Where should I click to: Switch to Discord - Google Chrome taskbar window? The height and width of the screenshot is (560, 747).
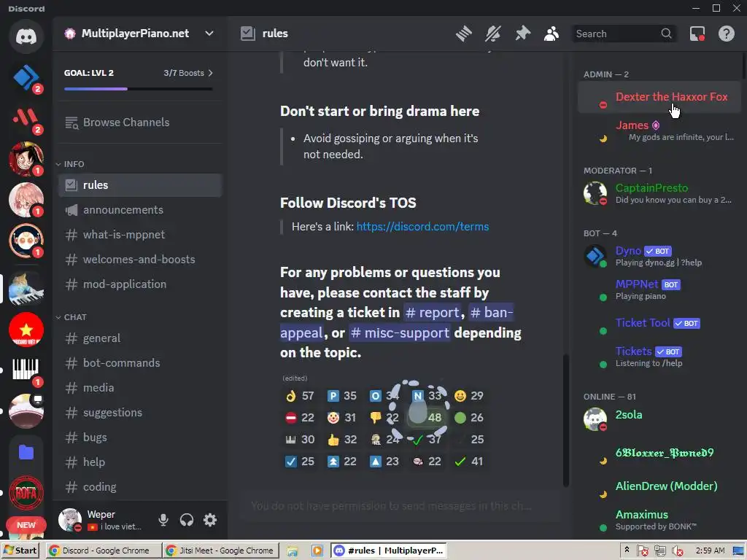[x=104, y=551]
